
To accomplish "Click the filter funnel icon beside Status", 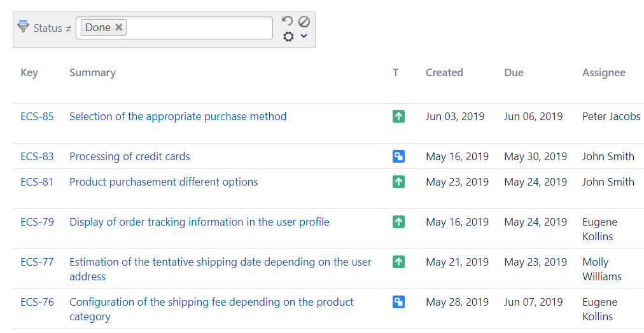I will click(x=24, y=27).
